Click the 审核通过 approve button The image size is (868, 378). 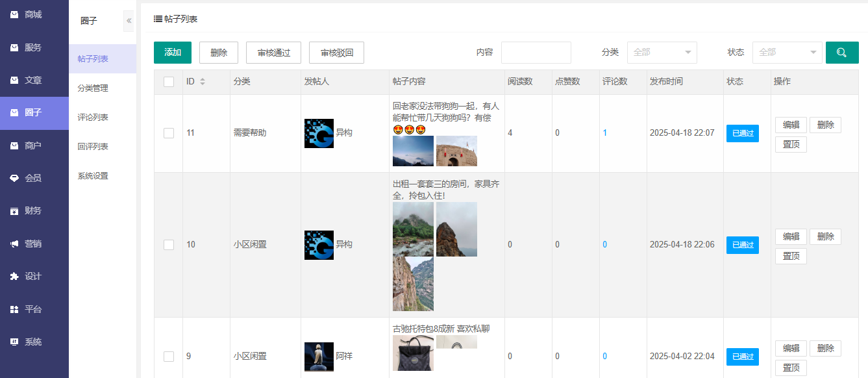pos(273,53)
